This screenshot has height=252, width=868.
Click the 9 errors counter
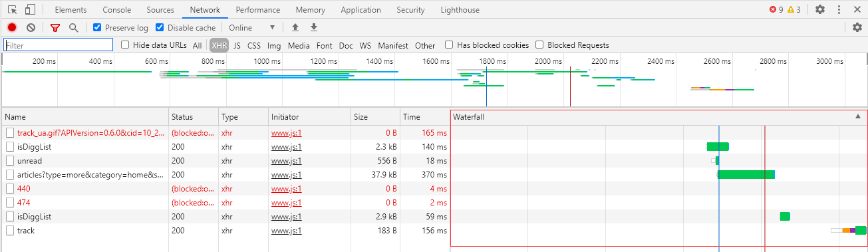[x=776, y=10]
